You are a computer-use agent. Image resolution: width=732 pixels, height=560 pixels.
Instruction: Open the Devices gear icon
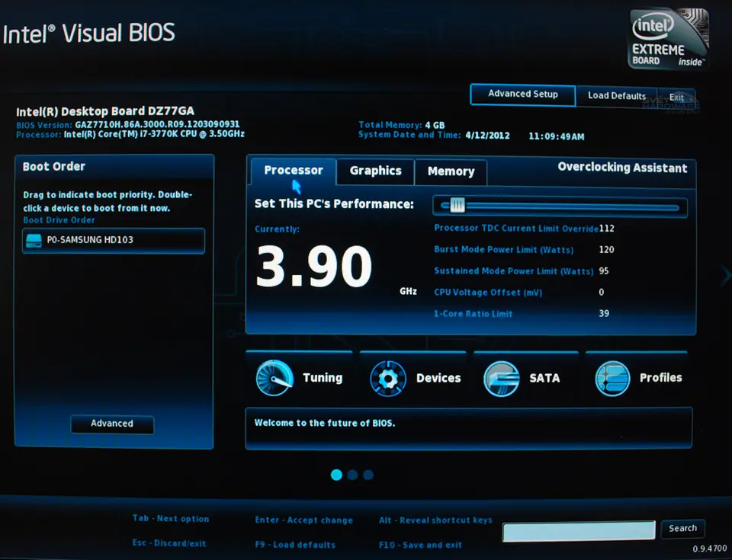(388, 378)
